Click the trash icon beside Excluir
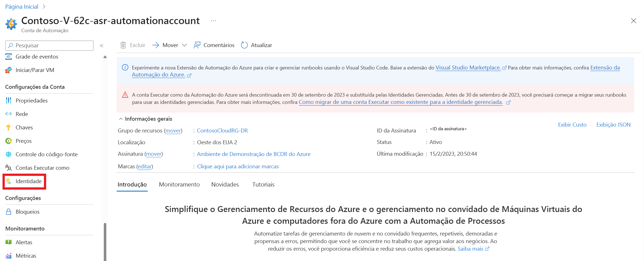Image resolution: width=644 pixels, height=261 pixels. click(123, 45)
